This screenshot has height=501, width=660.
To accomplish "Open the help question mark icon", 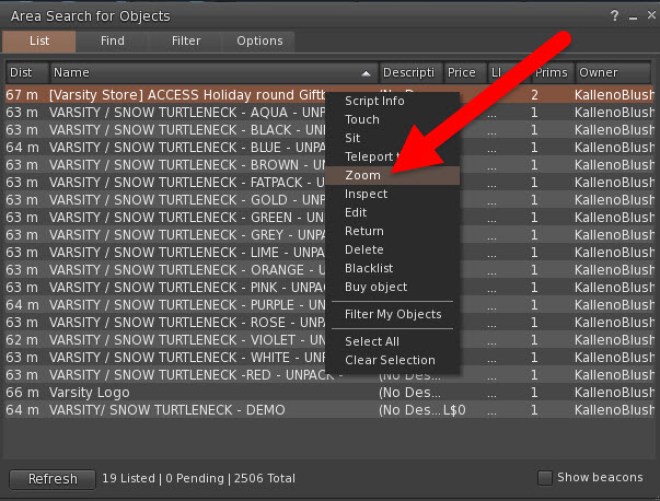I will click(614, 16).
